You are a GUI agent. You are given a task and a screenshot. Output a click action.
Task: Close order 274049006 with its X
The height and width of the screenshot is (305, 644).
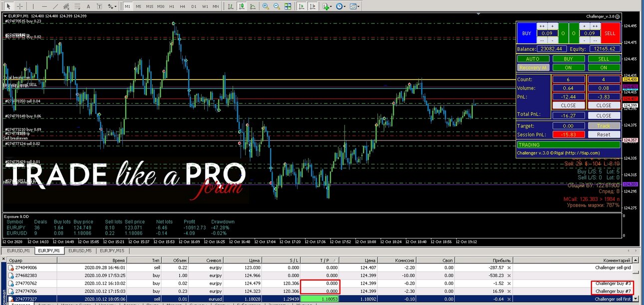[x=509, y=268]
